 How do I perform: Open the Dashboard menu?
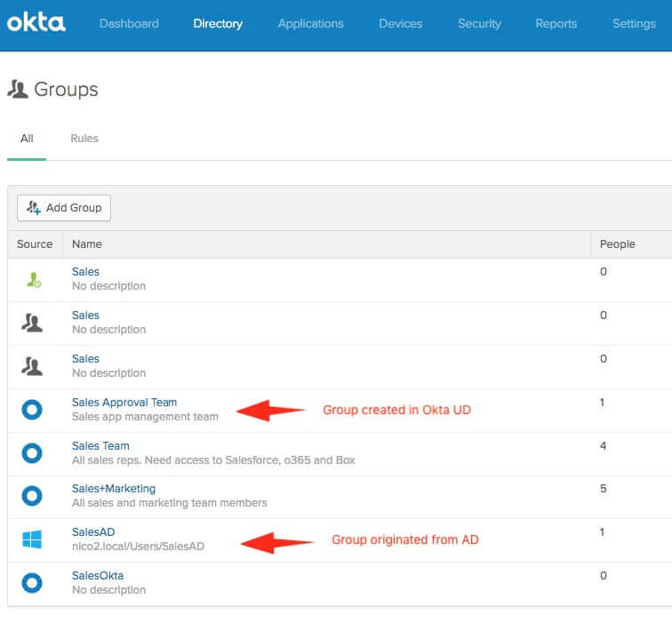[x=129, y=24]
